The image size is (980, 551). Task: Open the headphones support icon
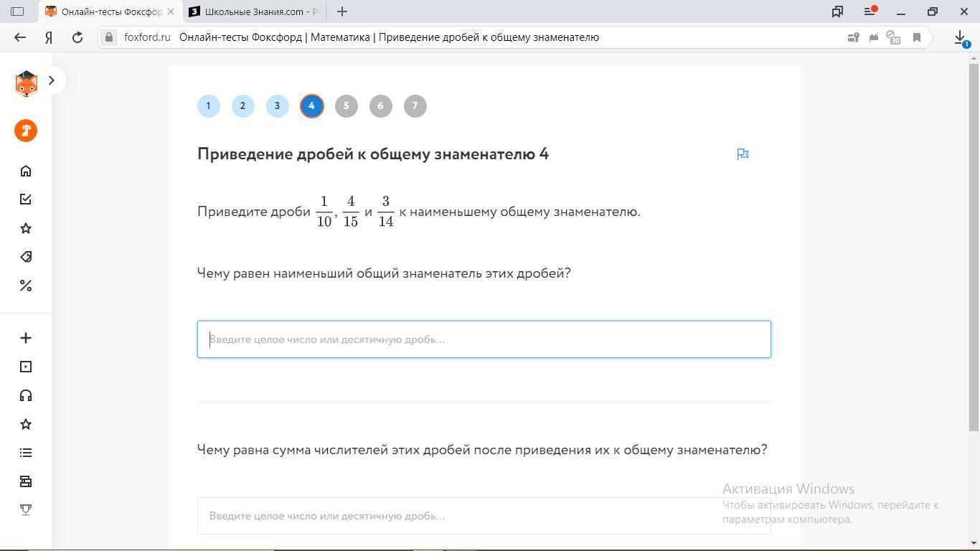(x=26, y=395)
